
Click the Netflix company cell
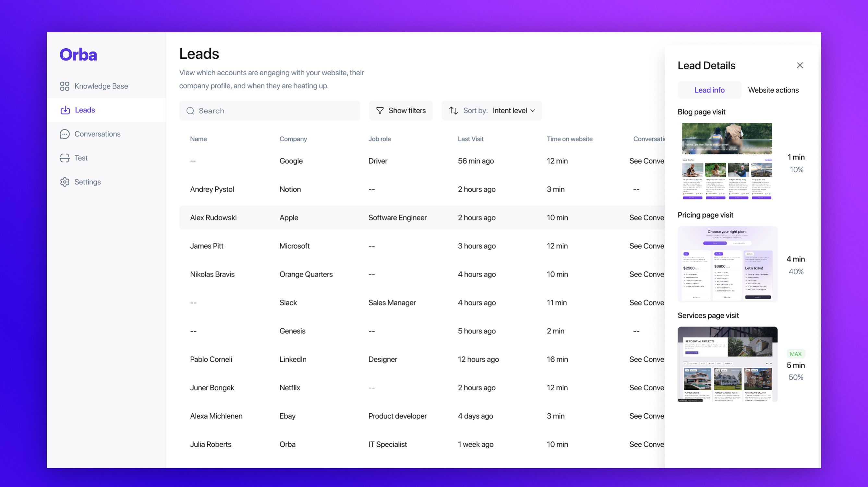290,387
